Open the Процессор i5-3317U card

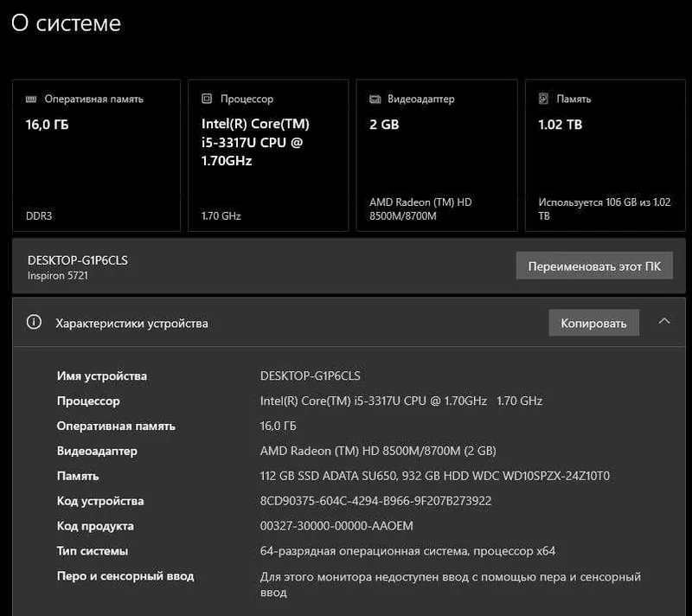coord(268,156)
